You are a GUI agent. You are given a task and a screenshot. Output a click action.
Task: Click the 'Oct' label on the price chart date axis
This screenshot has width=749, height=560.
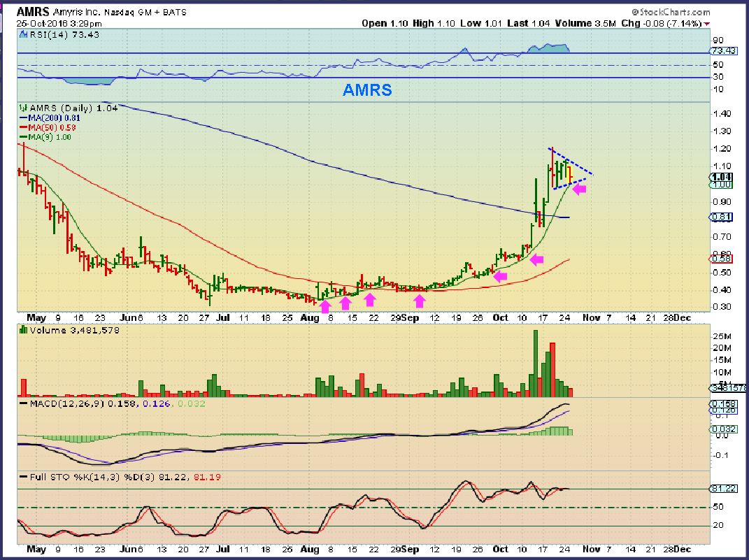pyautogui.click(x=500, y=317)
